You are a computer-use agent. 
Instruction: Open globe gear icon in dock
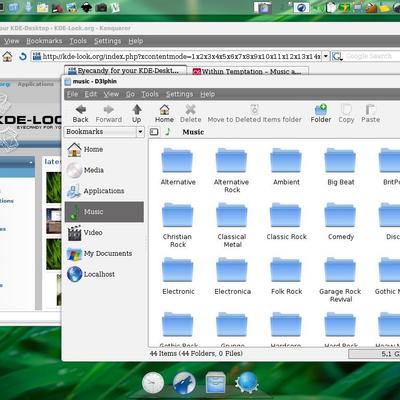(x=246, y=382)
